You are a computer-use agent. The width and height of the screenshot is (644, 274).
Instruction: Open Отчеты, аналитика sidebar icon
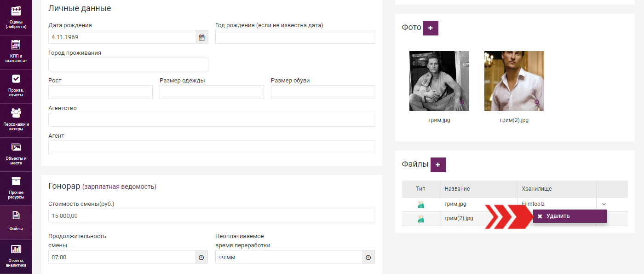(x=16, y=257)
